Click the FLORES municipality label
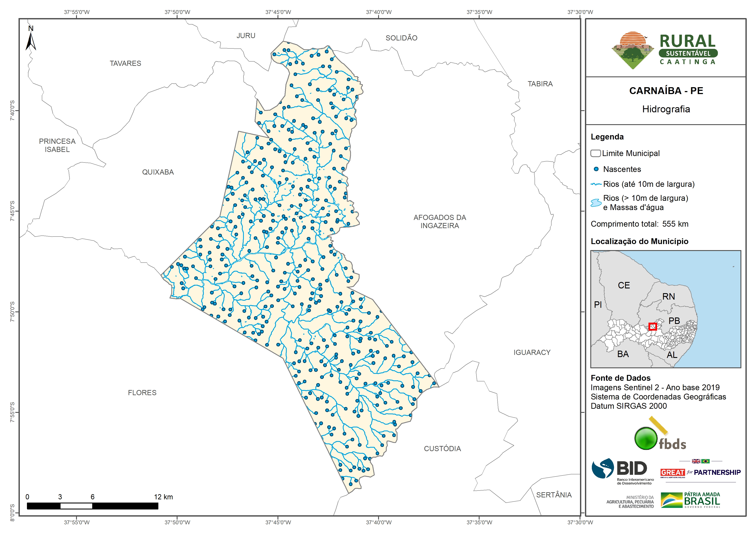This screenshot has width=756, height=534. pos(142,393)
